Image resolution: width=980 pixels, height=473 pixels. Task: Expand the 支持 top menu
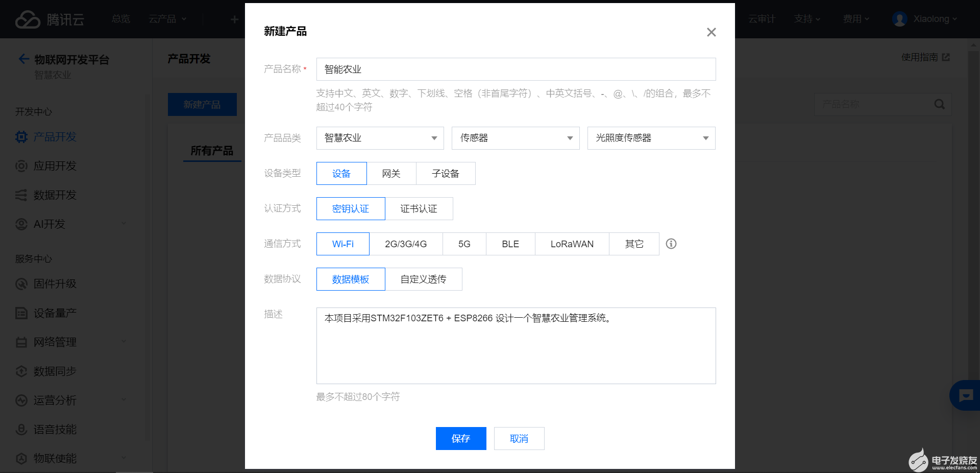807,19
